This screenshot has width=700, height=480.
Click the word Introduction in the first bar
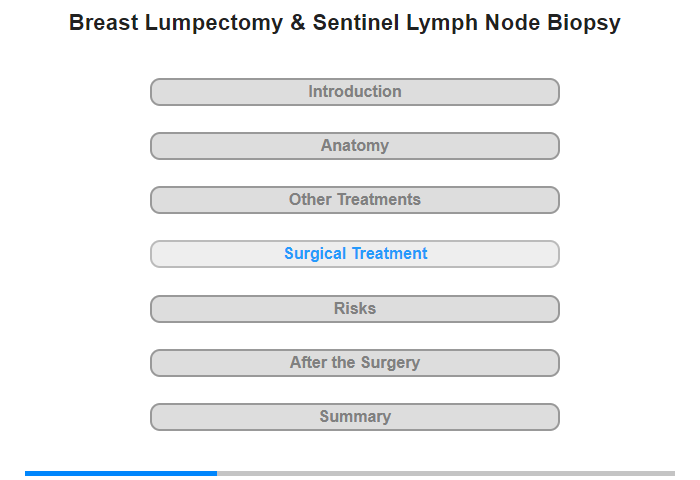coord(354,92)
